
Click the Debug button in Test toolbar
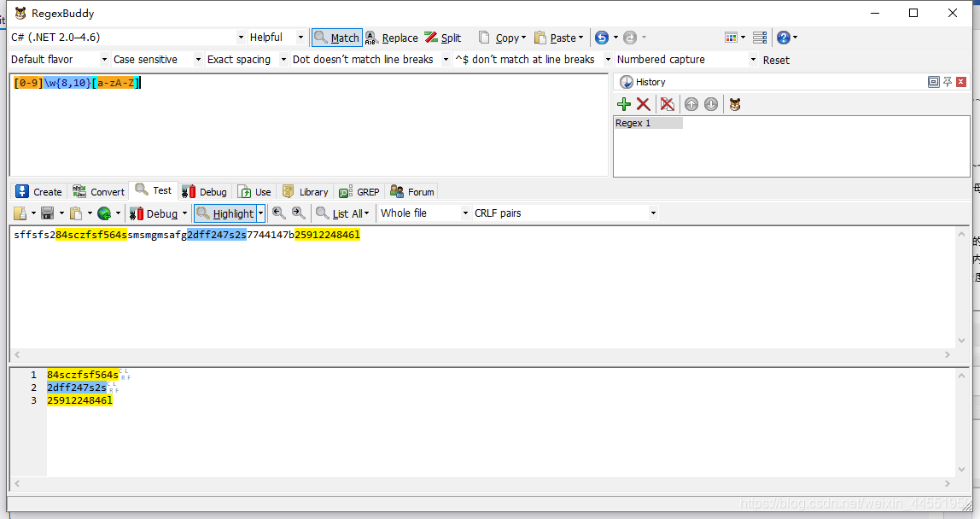point(155,214)
